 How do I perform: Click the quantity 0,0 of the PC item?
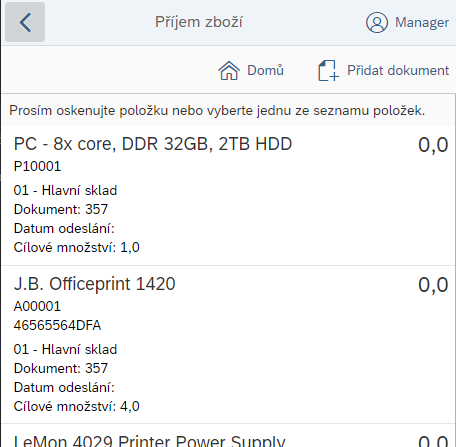433,145
